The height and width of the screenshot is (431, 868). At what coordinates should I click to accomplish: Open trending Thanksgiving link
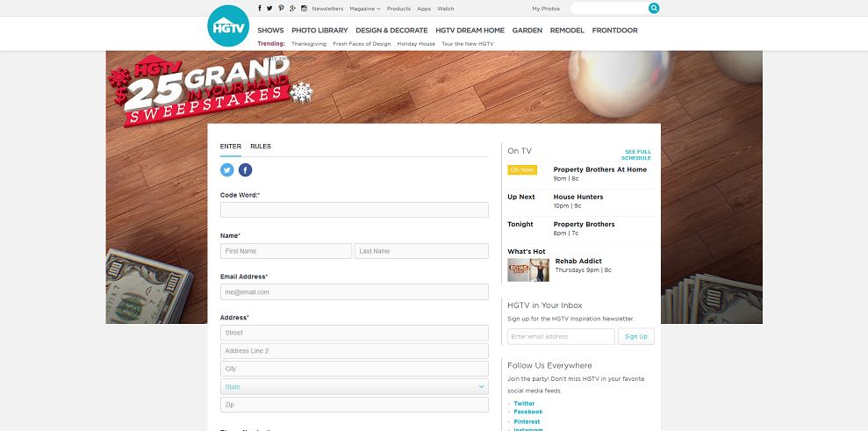click(309, 44)
